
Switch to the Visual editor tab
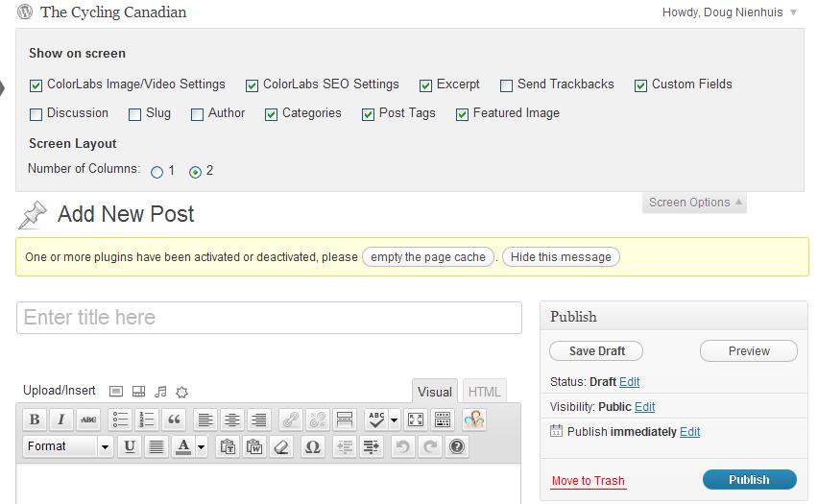435,392
